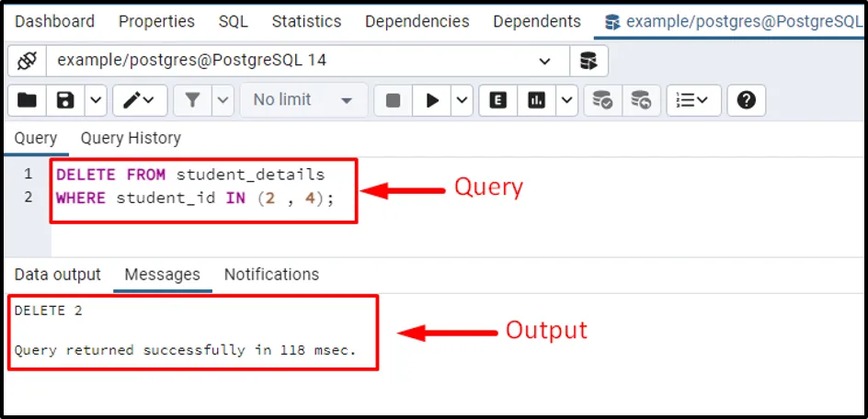Commit the transaction

tap(603, 100)
